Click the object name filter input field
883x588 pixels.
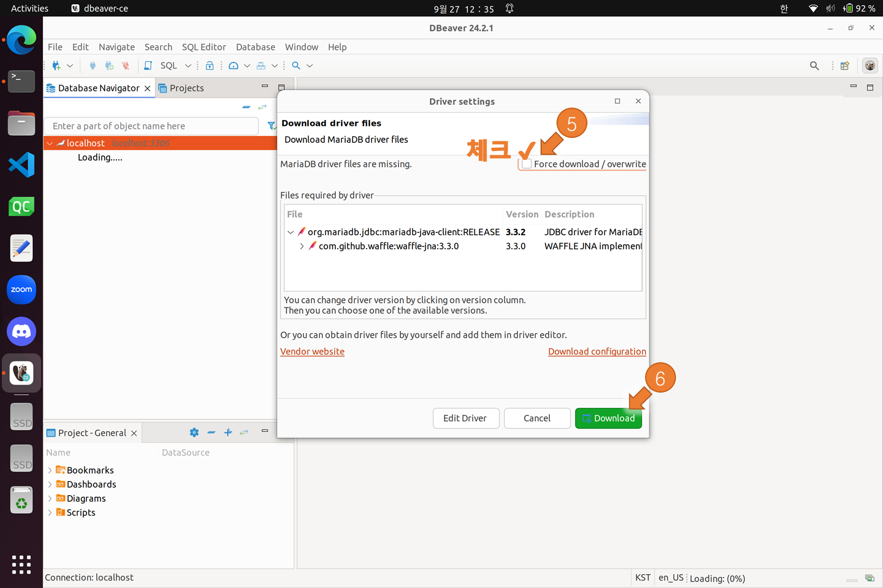point(151,126)
